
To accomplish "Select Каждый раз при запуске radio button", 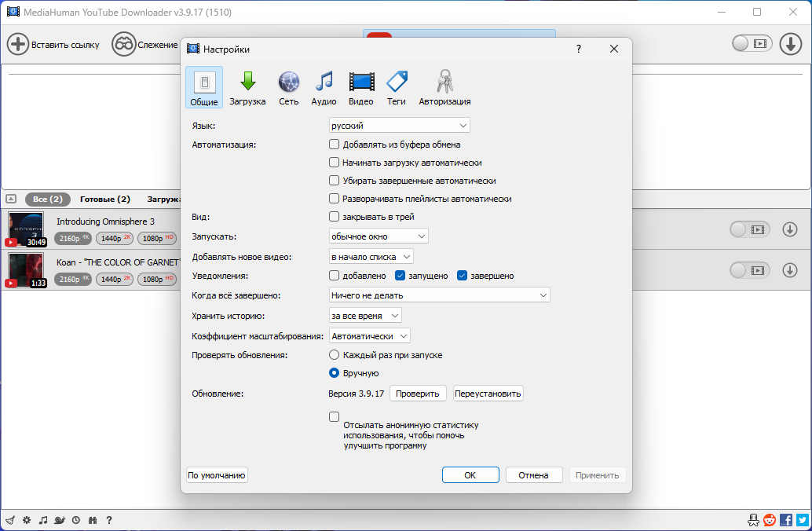I will (334, 355).
